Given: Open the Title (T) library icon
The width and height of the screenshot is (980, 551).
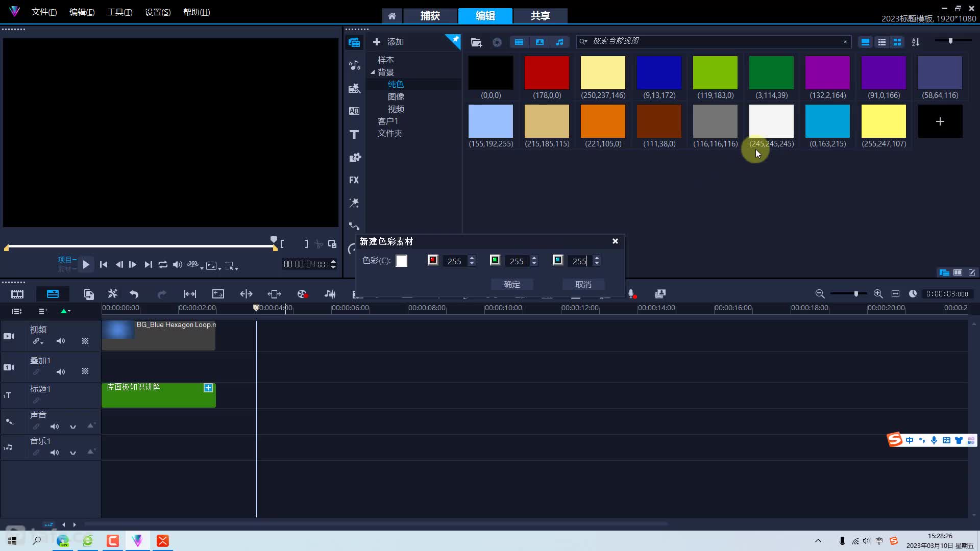Looking at the screenshot, I should point(354,134).
